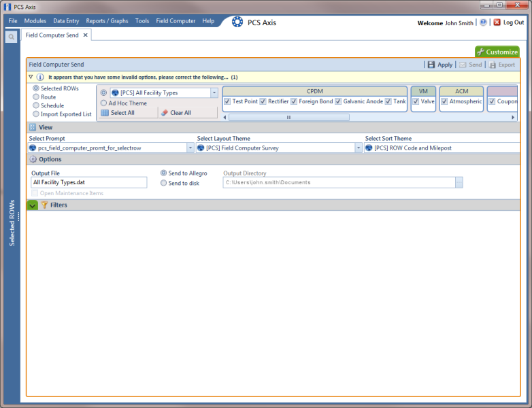
Task: Click the Apply button
Action: (x=440, y=65)
